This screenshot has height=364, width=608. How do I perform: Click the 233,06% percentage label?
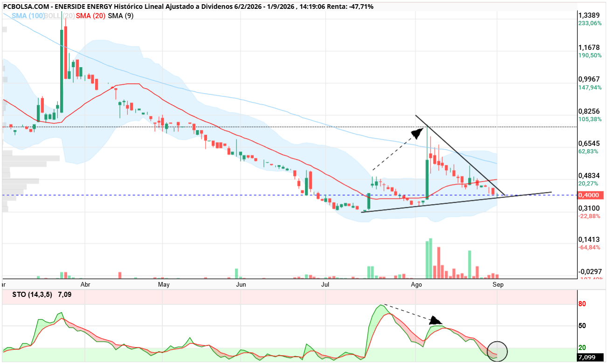(x=590, y=23)
